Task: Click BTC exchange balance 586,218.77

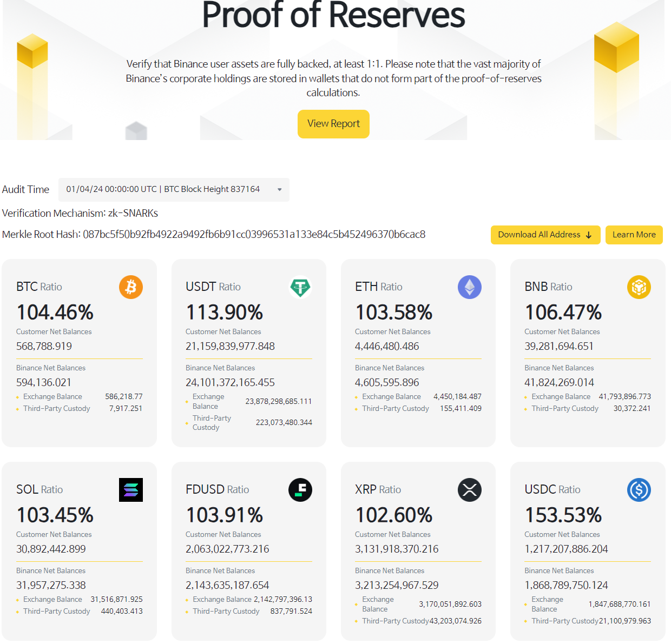Action: point(124,396)
